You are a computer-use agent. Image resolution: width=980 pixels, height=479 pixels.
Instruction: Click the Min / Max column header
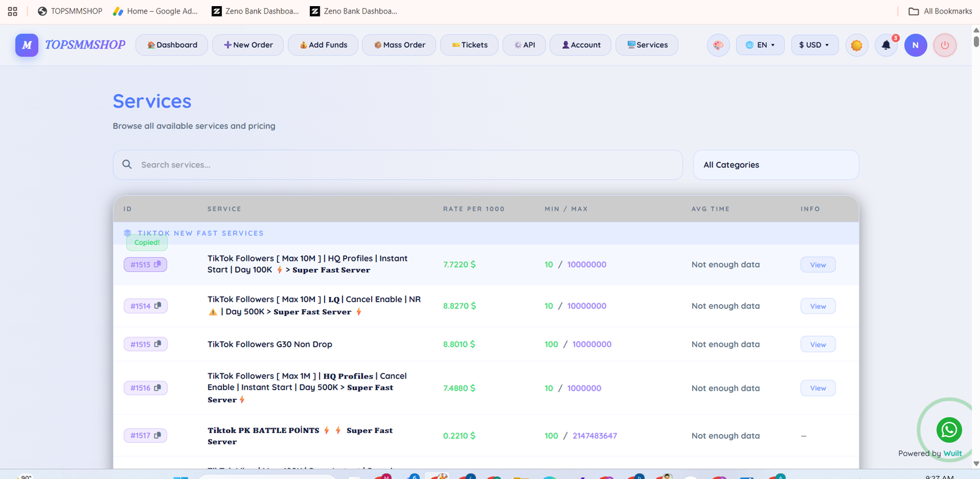point(567,209)
